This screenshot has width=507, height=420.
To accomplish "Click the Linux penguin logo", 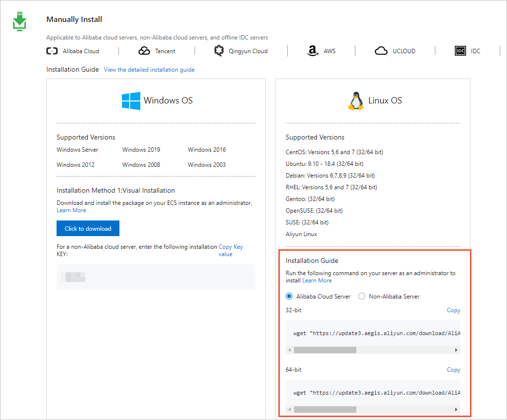I will (356, 100).
